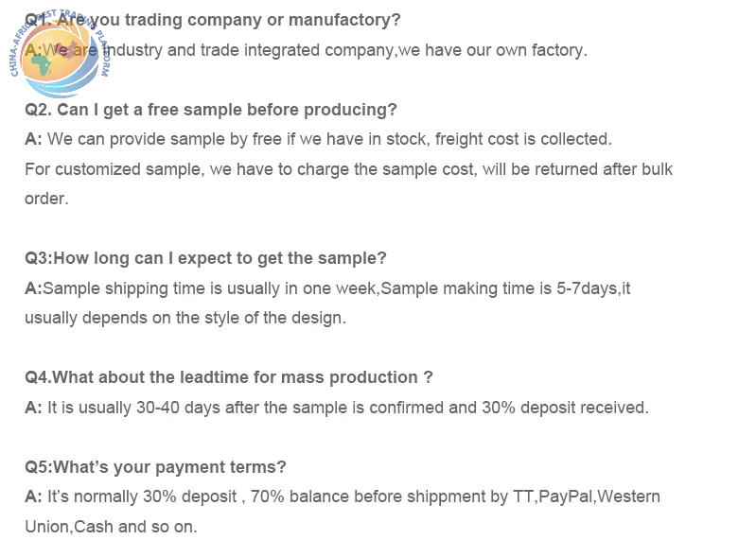The height and width of the screenshot is (557, 756).
Task: Click the bold 'A:' label under Q4
Action: 33,408
